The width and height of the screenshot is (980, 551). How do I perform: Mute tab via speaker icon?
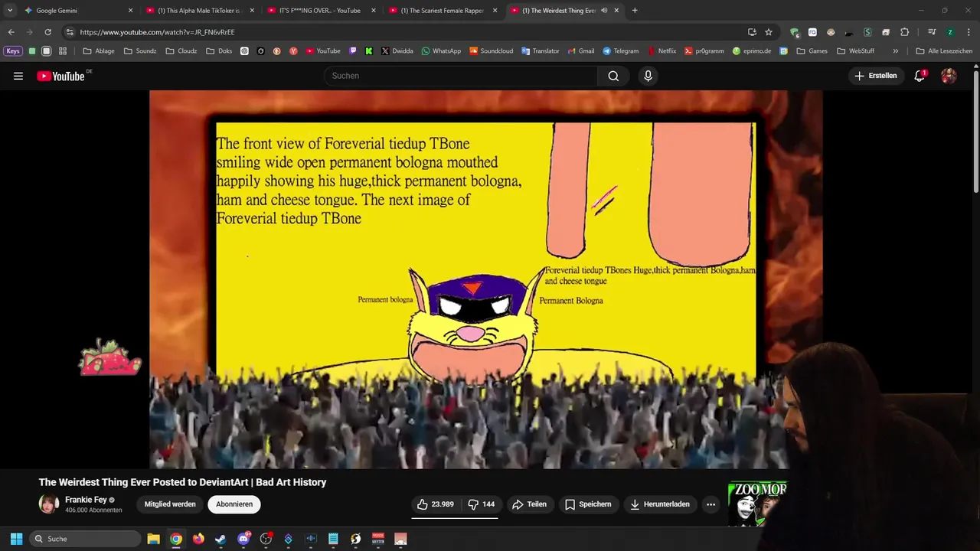point(604,11)
